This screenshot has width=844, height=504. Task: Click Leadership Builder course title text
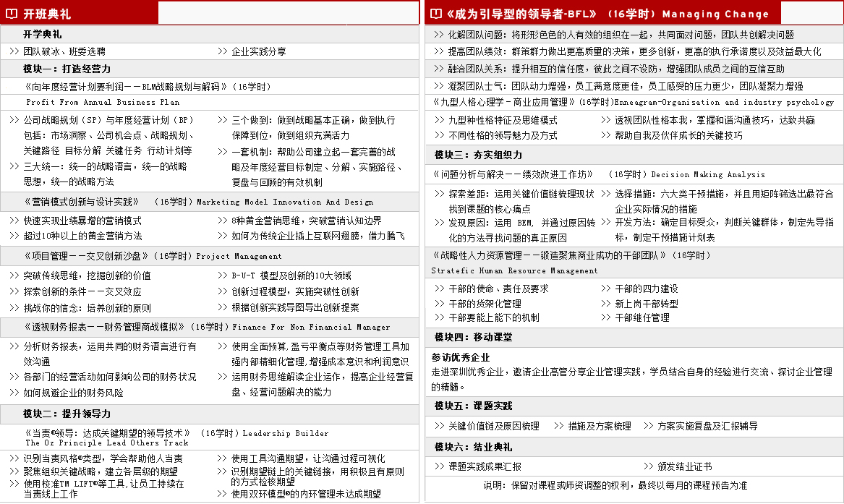(x=285, y=433)
